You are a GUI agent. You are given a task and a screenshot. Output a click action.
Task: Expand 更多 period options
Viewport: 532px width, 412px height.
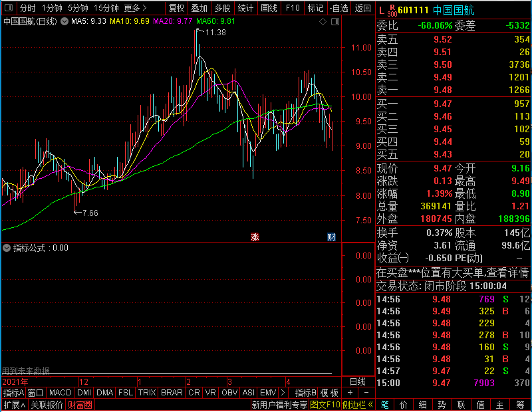pyautogui.click(x=135, y=8)
